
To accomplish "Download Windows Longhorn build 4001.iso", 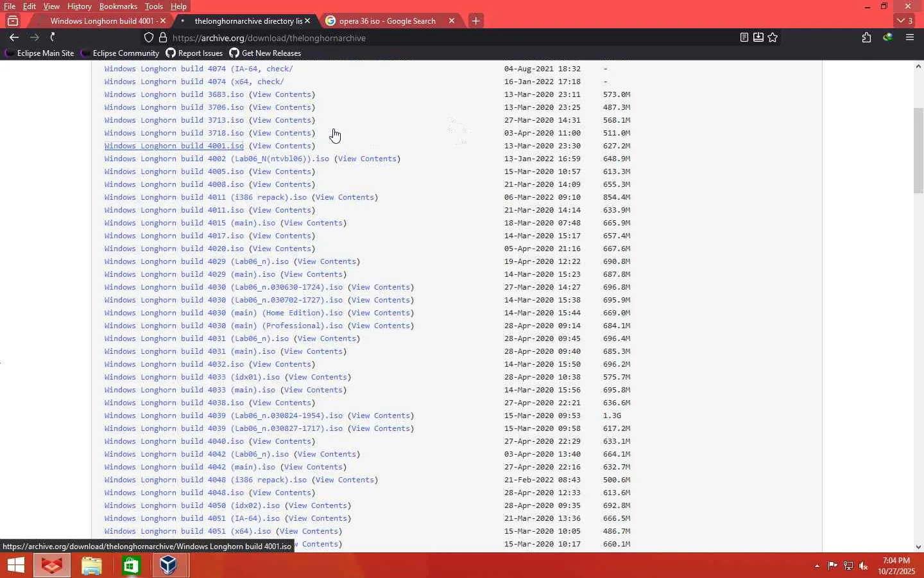I will (x=174, y=146).
